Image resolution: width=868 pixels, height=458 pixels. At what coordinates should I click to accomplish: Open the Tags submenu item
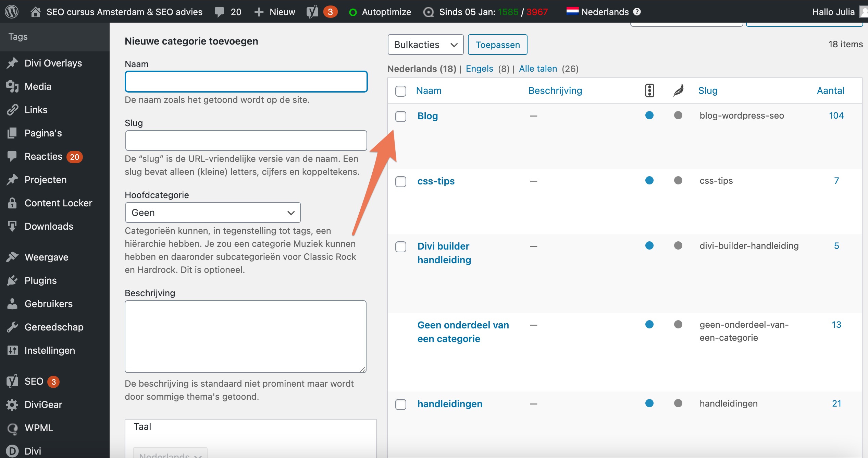click(18, 37)
